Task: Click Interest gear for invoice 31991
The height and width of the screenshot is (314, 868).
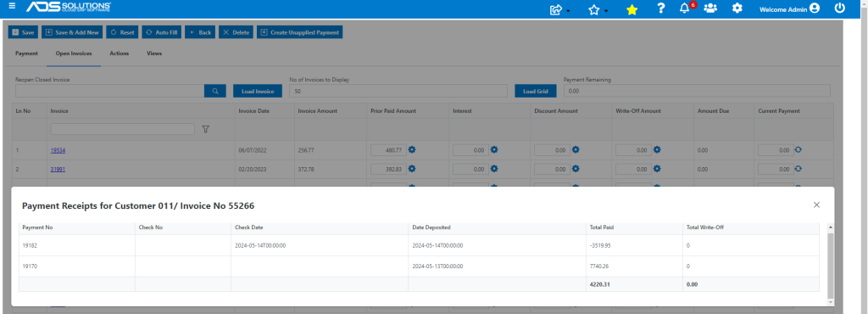Action: point(494,169)
